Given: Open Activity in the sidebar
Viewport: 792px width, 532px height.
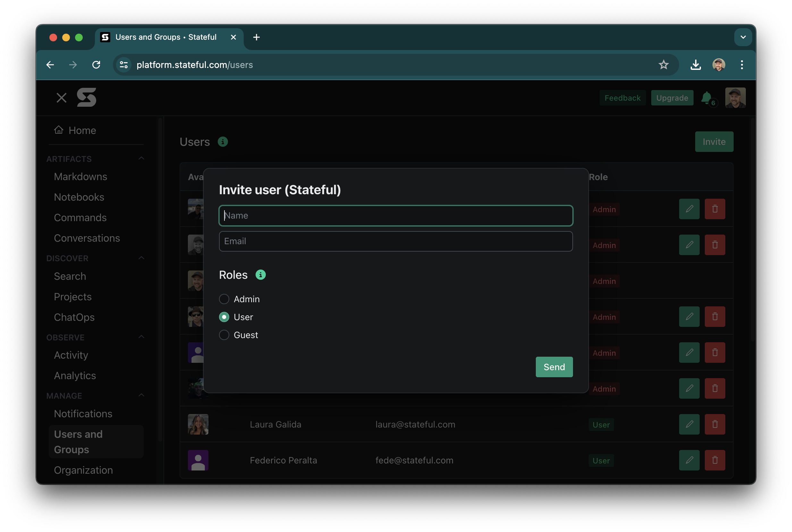Looking at the screenshot, I should tap(71, 355).
